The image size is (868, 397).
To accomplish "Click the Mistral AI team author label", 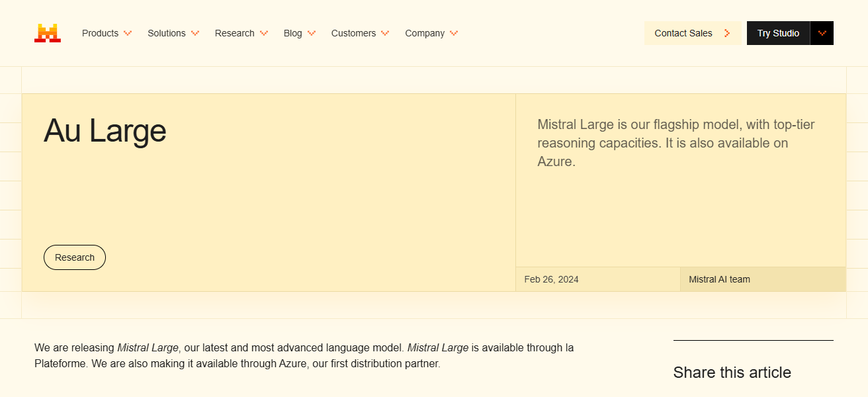I will (x=719, y=279).
